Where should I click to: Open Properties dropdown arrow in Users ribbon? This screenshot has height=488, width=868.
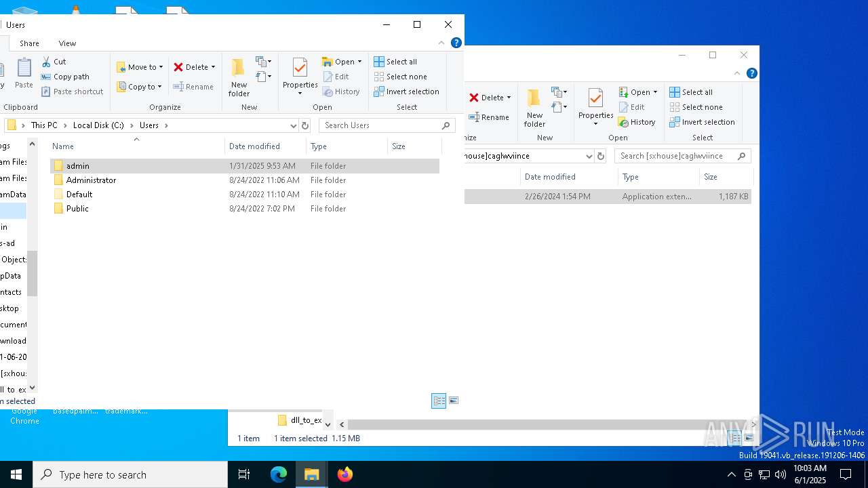(x=300, y=94)
